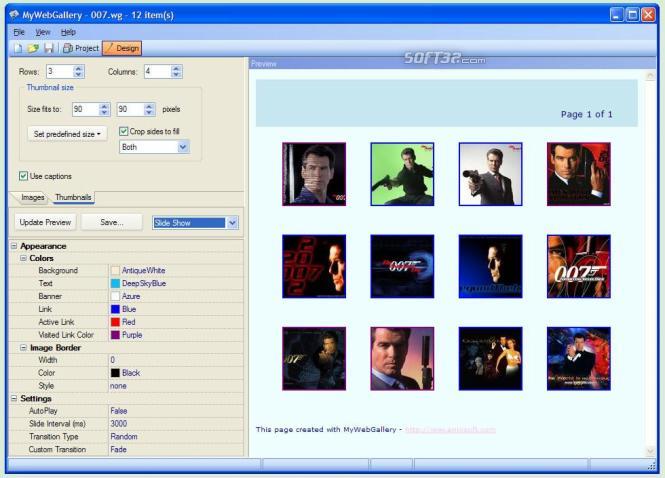Viewport: 665px width, 478px height.
Task: Click the Red Active Link swatch
Action: tap(115, 322)
